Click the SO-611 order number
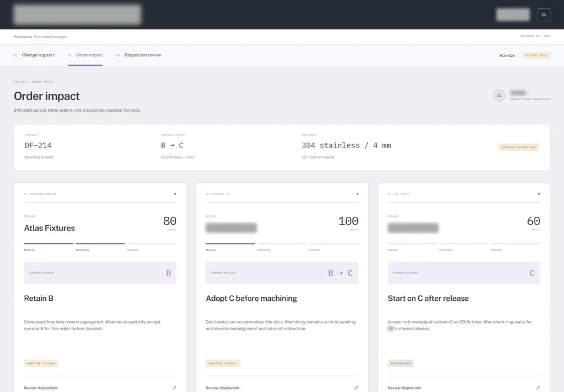This screenshot has height=392, width=564. click(211, 216)
